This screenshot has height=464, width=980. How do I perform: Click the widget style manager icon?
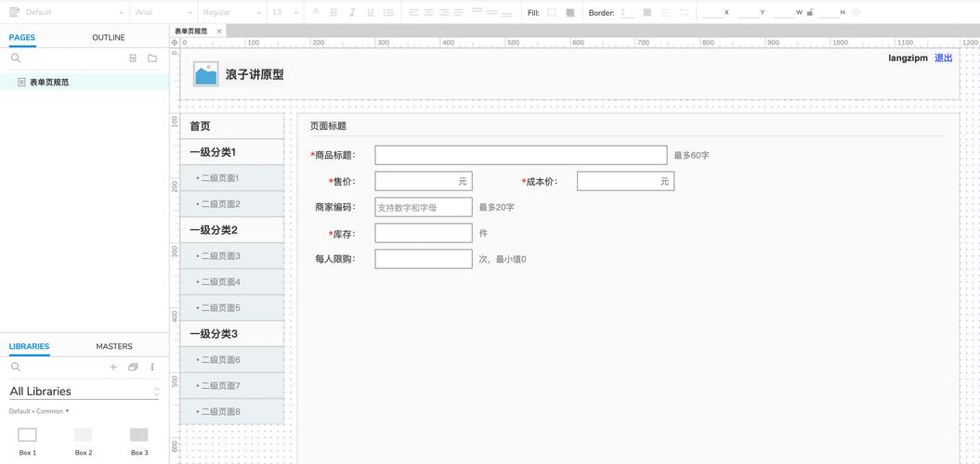pyautogui.click(x=14, y=12)
